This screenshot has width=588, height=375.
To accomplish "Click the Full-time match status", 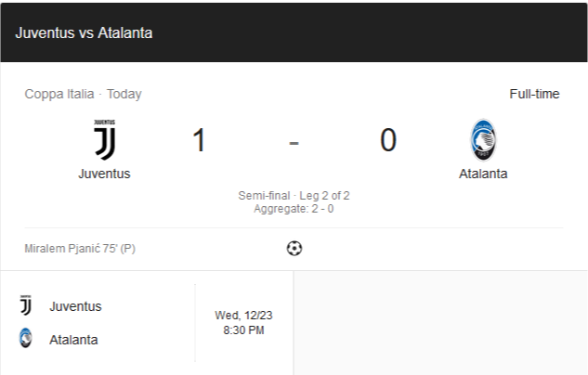I will (x=534, y=94).
